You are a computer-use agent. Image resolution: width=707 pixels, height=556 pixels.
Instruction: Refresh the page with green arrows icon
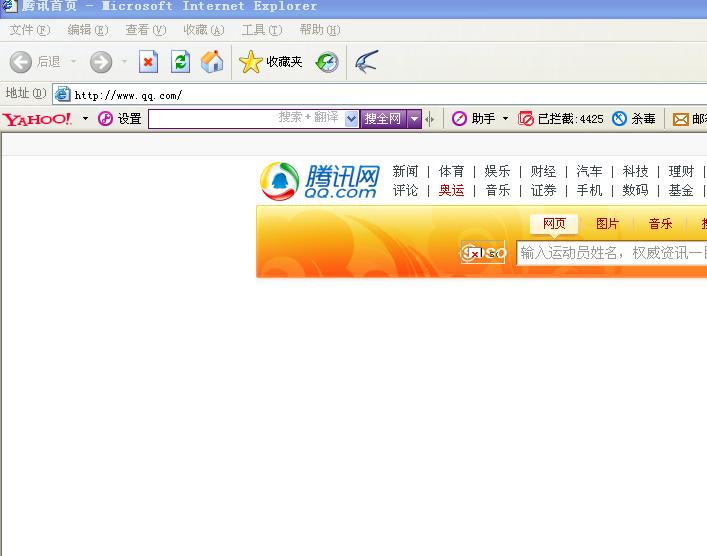[x=180, y=62]
